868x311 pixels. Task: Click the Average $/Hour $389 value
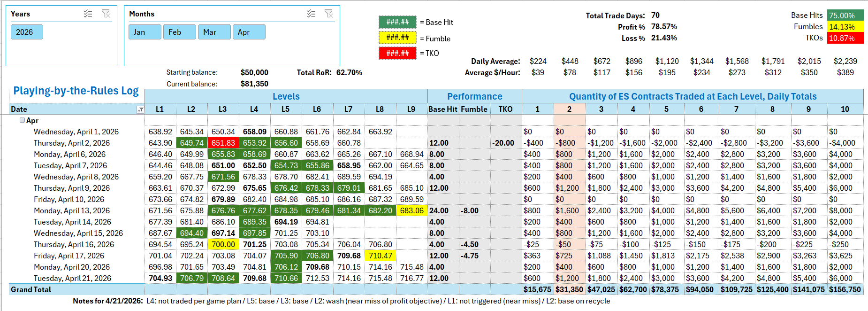(845, 72)
